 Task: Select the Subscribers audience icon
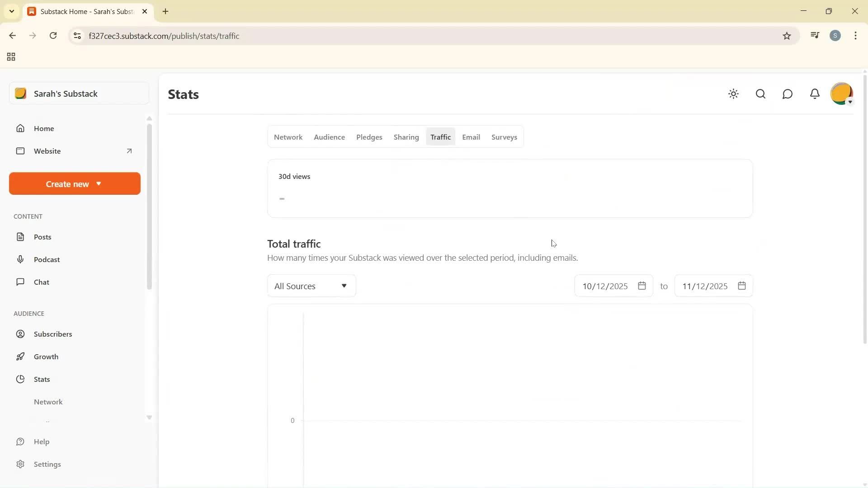pyautogui.click(x=21, y=334)
